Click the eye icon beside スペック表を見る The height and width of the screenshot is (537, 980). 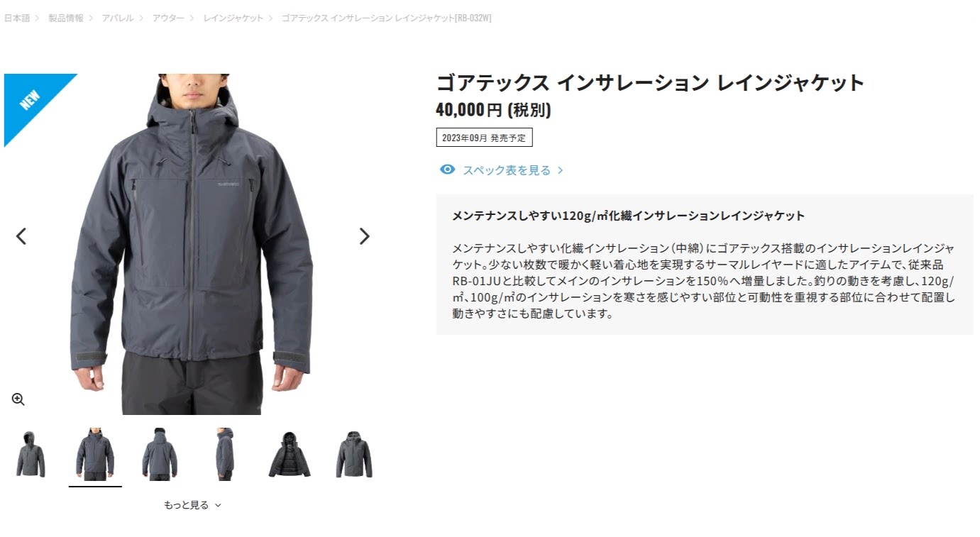[x=447, y=170]
